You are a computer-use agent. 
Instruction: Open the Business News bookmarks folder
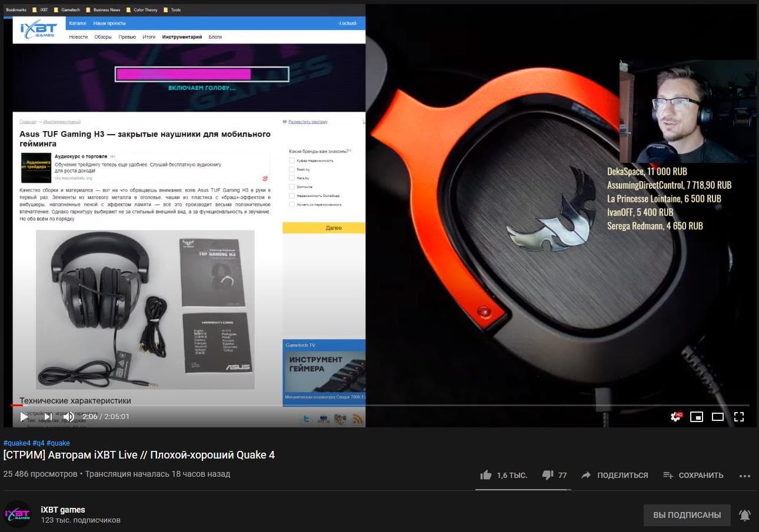click(102, 10)
